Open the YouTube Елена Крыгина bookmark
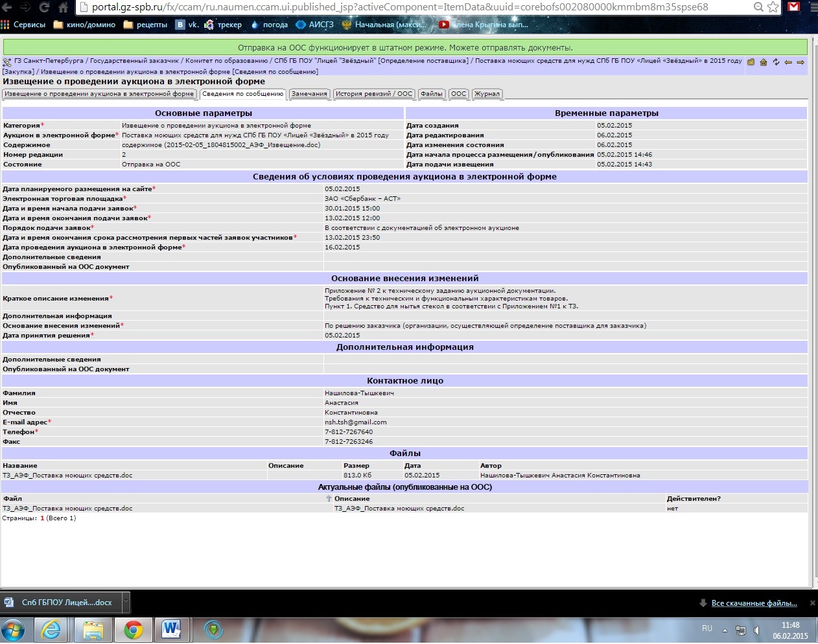Screen dimensions: 818x644 pos(484,25)
